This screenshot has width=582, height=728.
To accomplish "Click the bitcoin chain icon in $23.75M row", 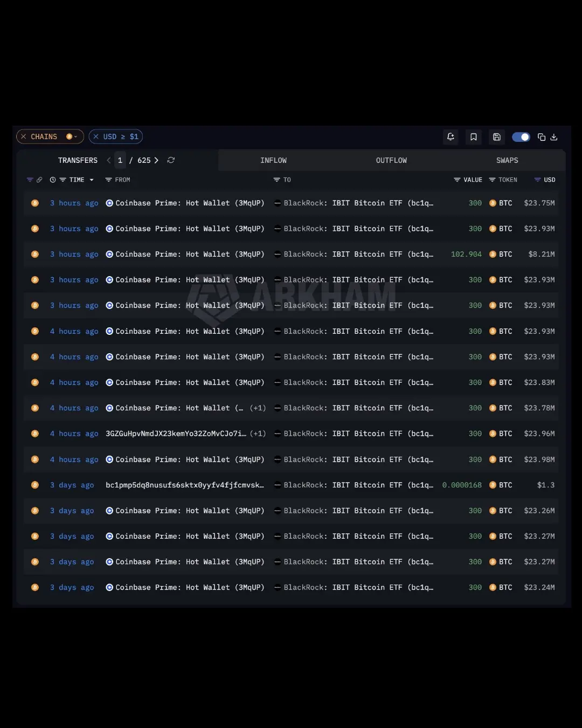I will [35, 203].
